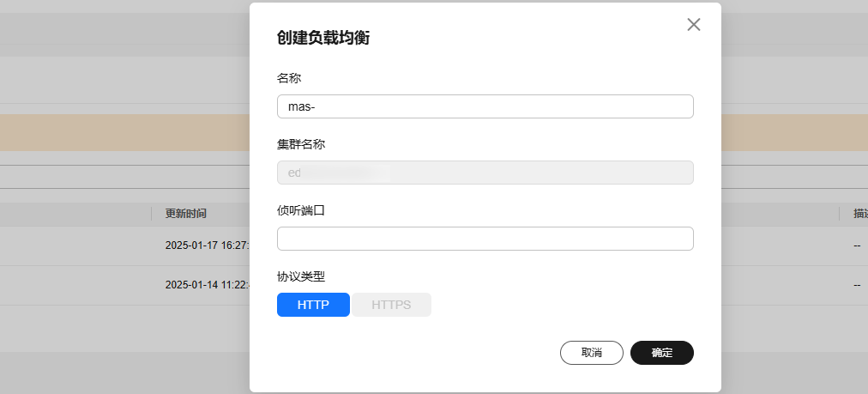Screen dimensions: 868x394
Task: Switch protocol type to HTTPS
Action: click(x=391, y=305)
